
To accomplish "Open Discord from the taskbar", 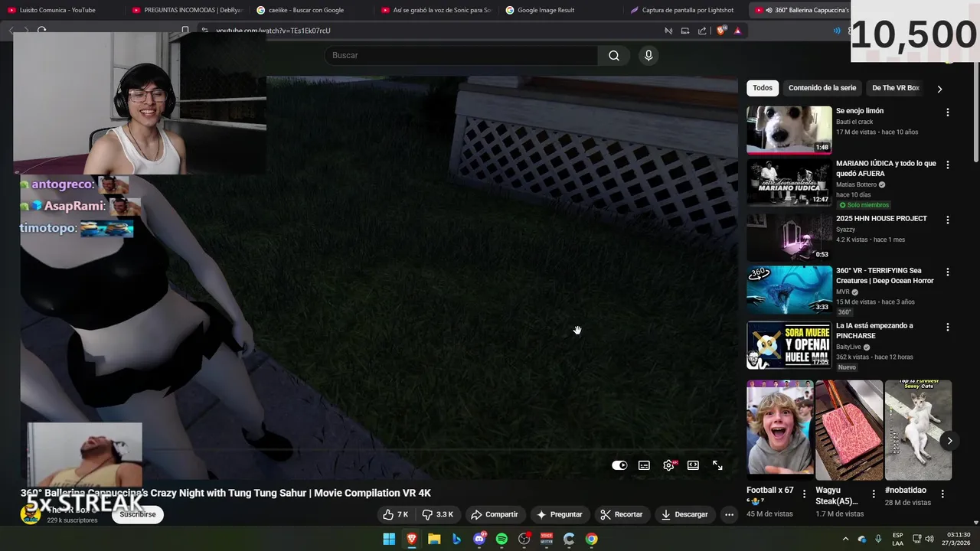I will [480, 539].
